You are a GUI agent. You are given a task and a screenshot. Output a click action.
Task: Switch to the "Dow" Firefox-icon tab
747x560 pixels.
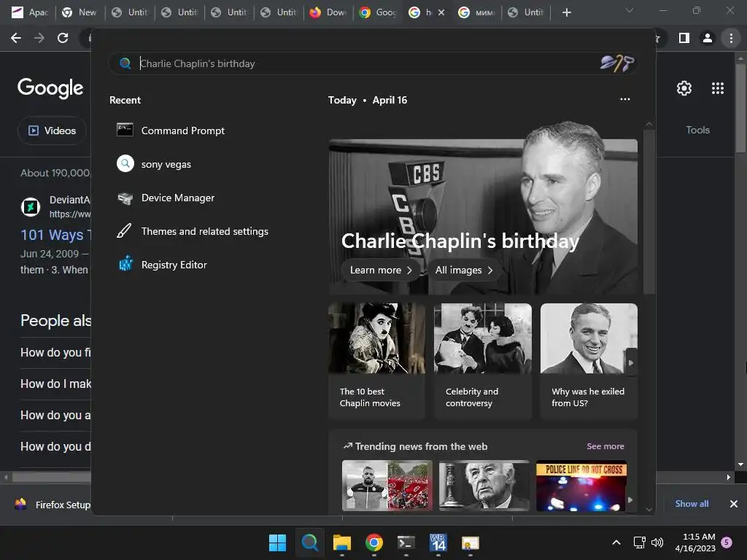[x=328, y=12]
